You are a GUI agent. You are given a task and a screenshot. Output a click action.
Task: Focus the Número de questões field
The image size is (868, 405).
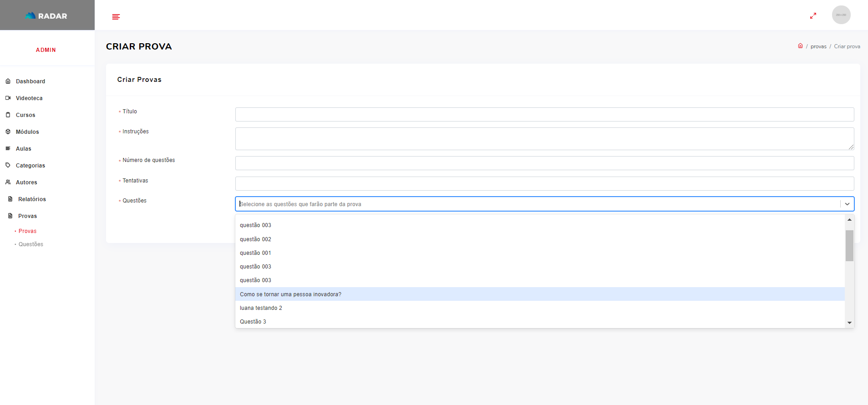pos(544,163)
